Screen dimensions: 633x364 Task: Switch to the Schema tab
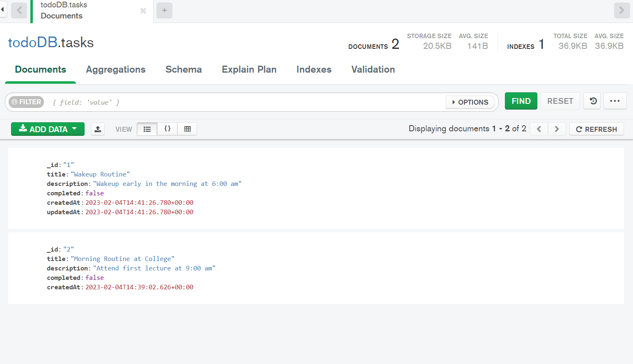click(183, 69)
